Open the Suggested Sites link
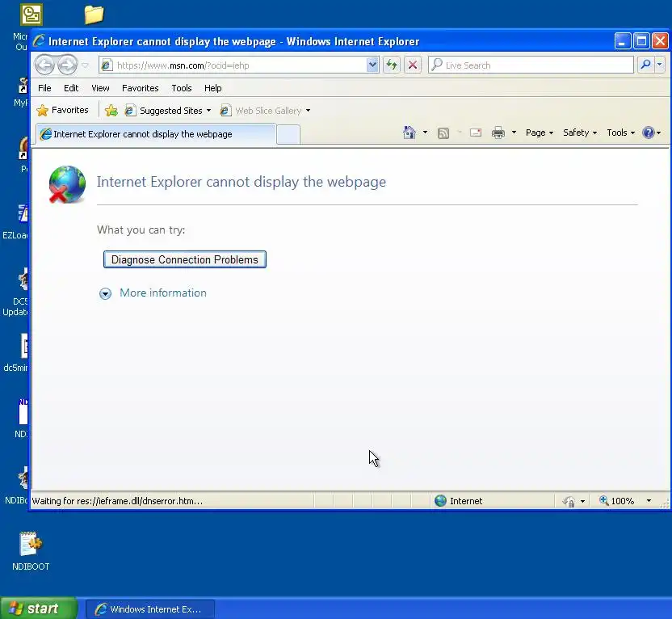This screenshot has height=619, width=672. pos(164,111)
